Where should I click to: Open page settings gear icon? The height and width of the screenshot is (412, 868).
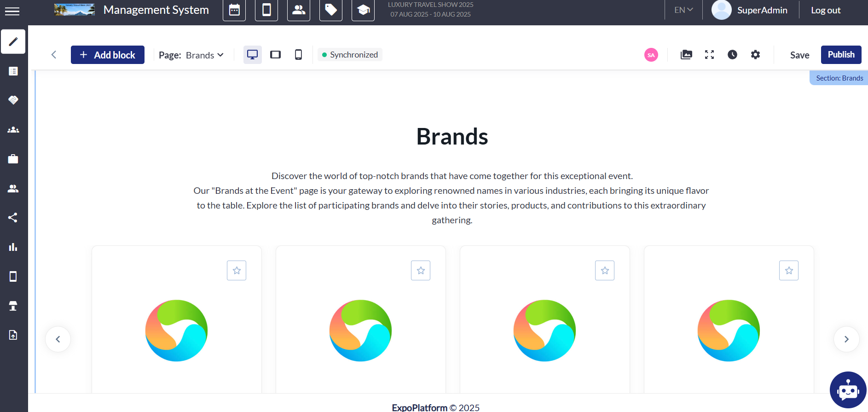755,55
